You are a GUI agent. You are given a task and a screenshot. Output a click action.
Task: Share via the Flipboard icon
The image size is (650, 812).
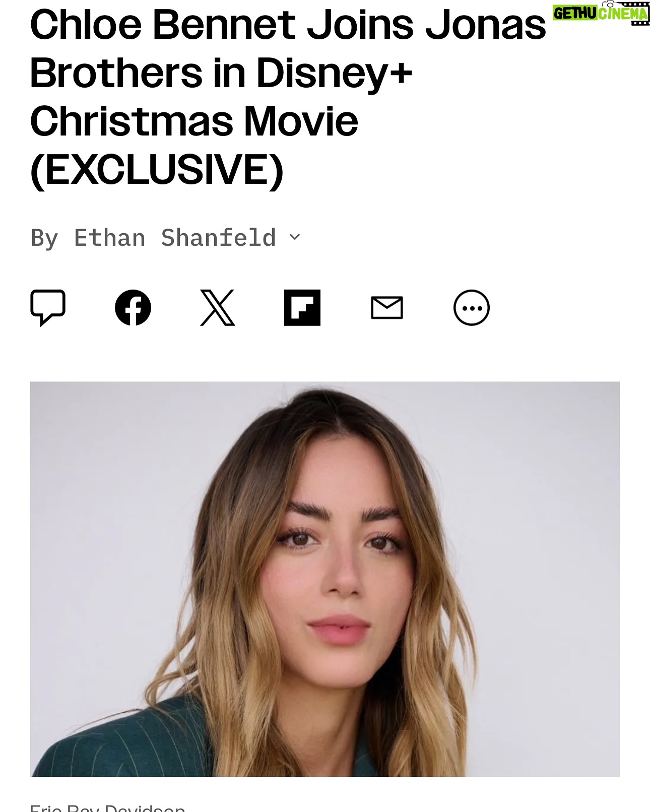[302, 307]
